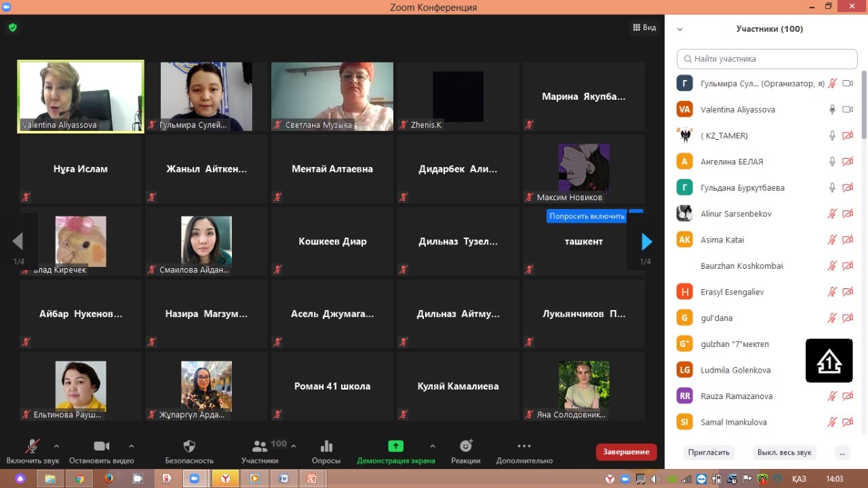This screenshot has width=868, height=488.
Task: Click the КАЗ keyboard language indicator
Action: [x=800, y=479]
